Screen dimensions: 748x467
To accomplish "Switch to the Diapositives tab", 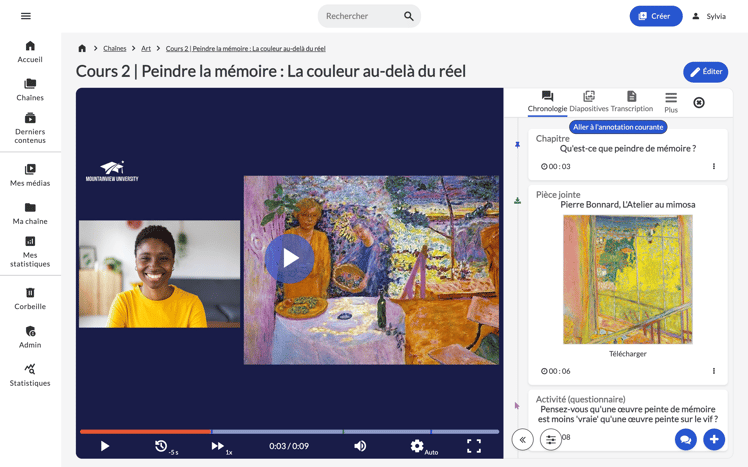I will click(x=588, y=102).
